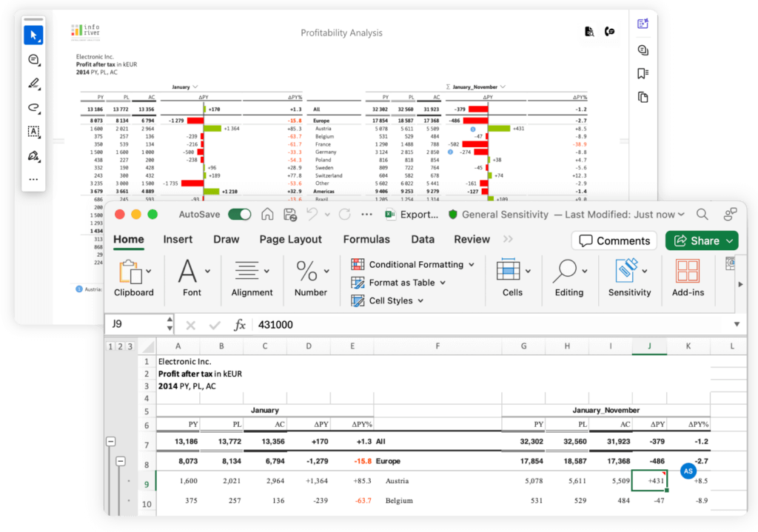
Task: Open the bookmarks panel in right sidebar
Action: [x=642, y=73]
